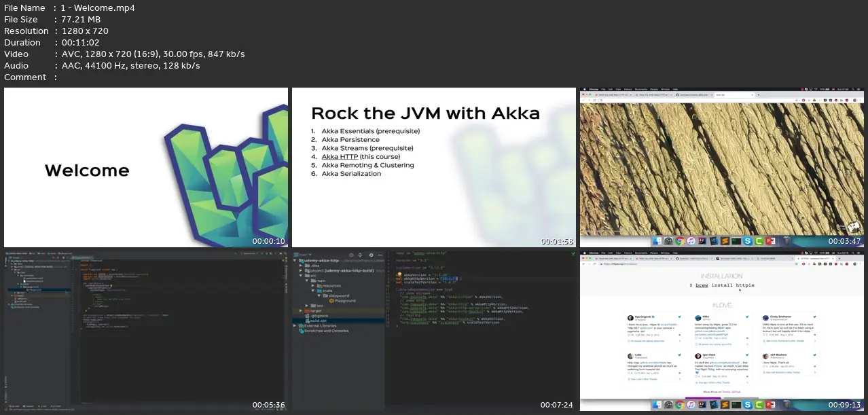Viewport: 868px width, 415px height.
Task: Click Twitter bird on Igor Clark tweet card
Action: pyautogui.click(x=747, y=355)
